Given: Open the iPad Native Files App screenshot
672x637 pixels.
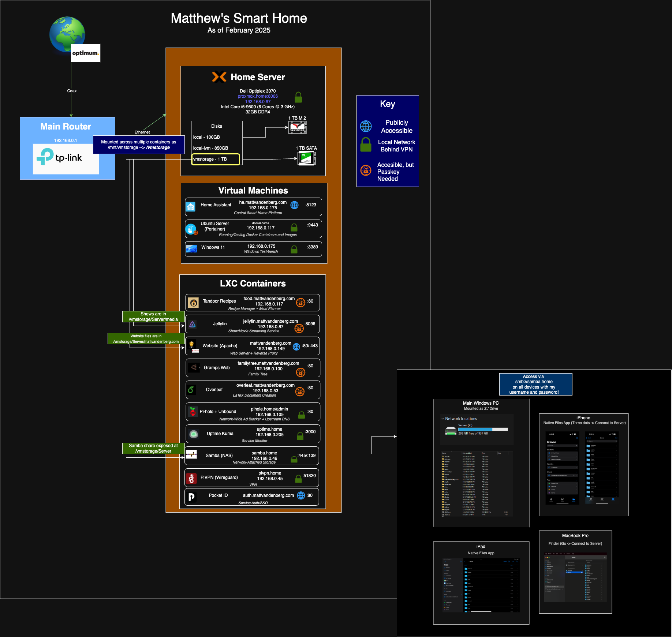Looking at the screenshot, I should point(481,585).
